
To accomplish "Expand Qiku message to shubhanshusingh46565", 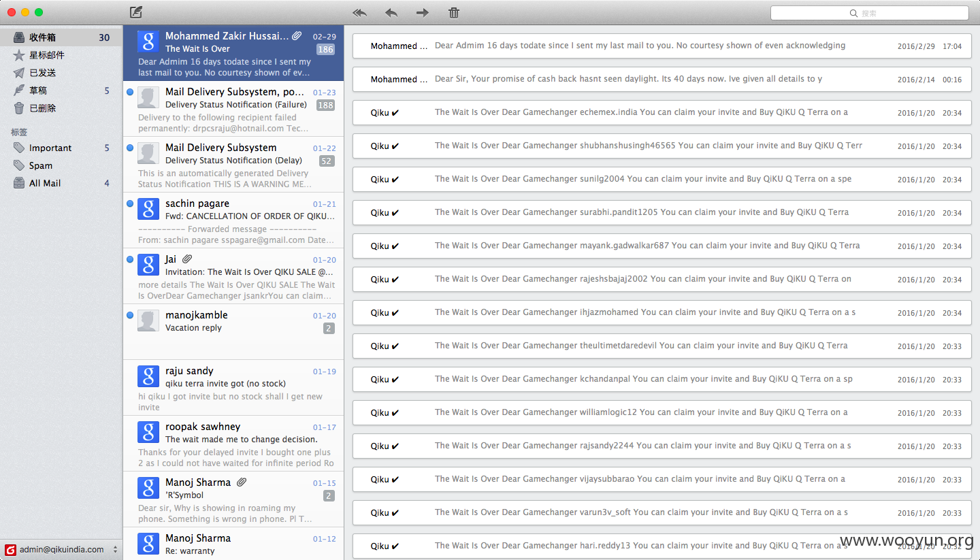I will click(x=661, y=146).
